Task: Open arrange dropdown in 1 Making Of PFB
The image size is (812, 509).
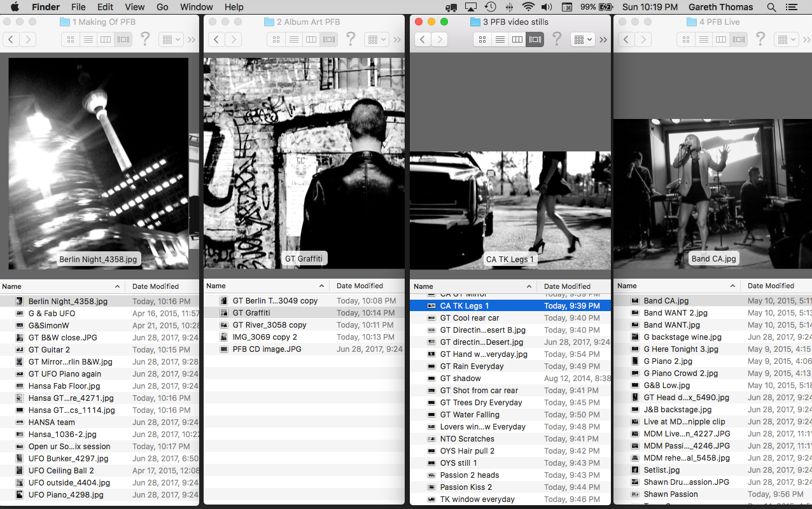Action: tap(171, 39)
